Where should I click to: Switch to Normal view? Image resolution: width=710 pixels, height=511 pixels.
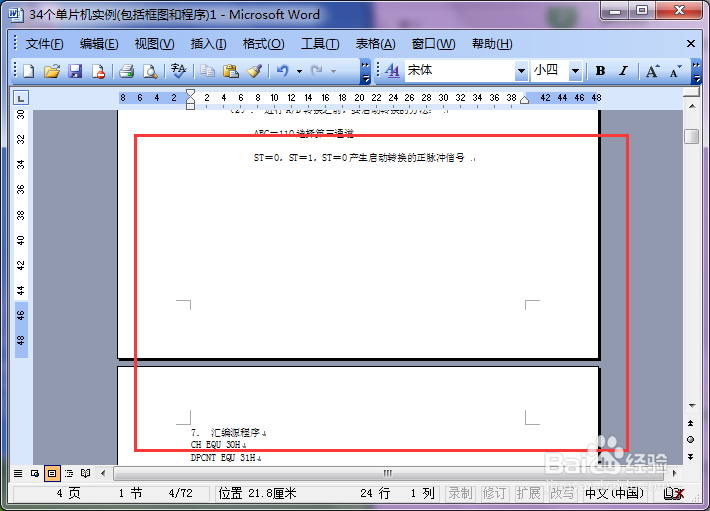coord(18,473)
